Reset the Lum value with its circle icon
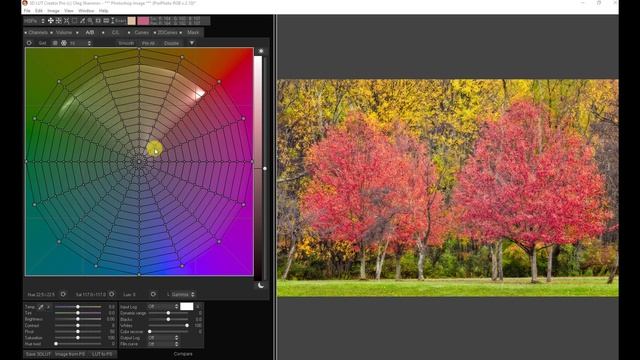 (153, 294)
